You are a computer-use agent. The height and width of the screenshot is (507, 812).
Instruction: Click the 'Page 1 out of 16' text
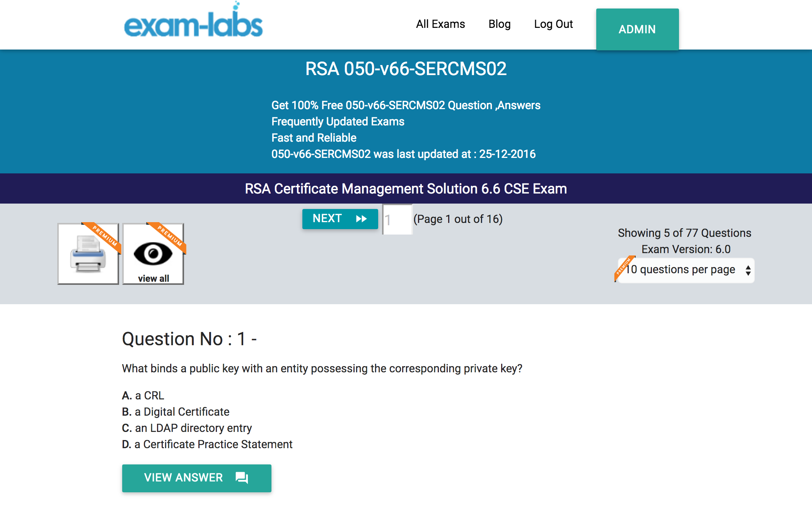458,219
